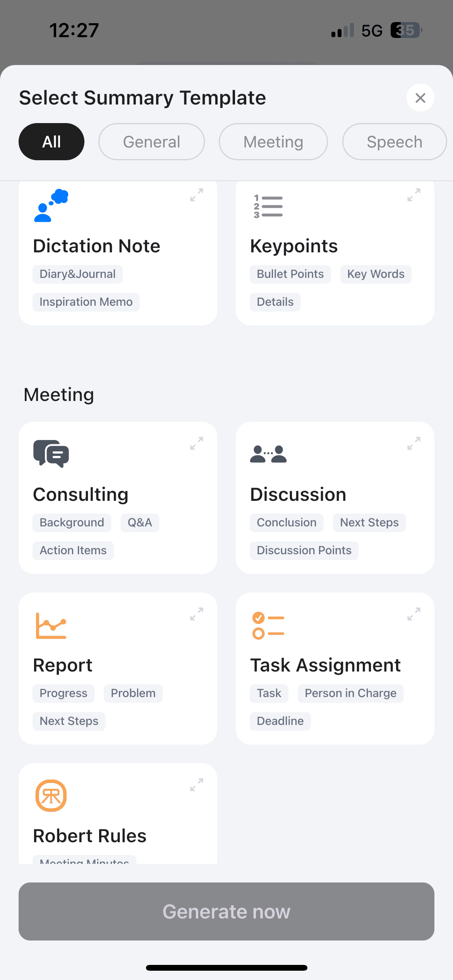Tap the Consulting chat bubbles icon

(51, 454)
